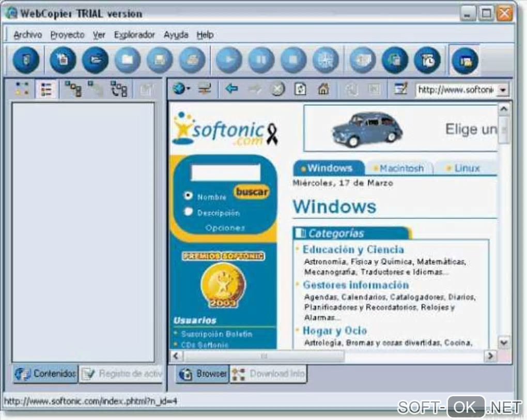Viewport: 527px width, 420px height.
Task: Click the stop download square button
Action: point(293,60)
